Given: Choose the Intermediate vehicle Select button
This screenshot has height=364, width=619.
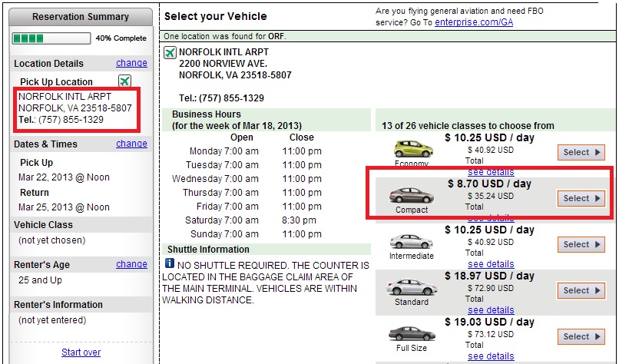Looking at the screenshot, I should pyautogui.click(x=581, y=244).
